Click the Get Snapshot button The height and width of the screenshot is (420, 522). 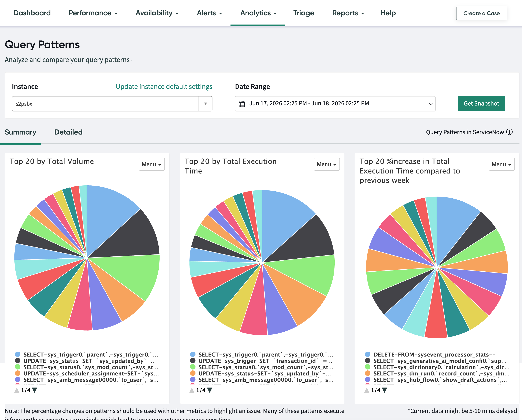pyautogui.click(x=481, y=104)
